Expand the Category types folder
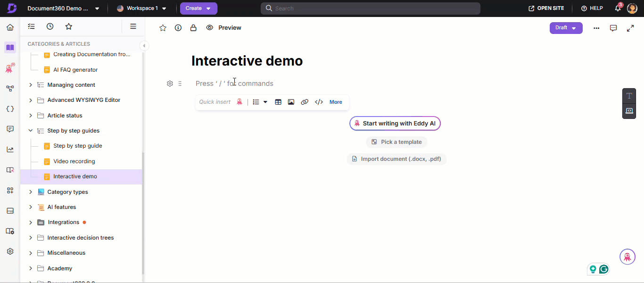 [x=31, y=192]
